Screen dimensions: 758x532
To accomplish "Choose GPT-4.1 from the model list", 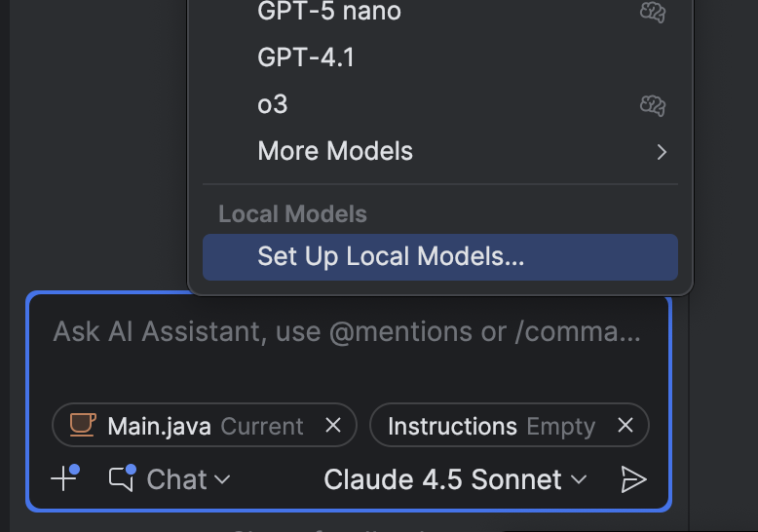I will [306, 57].
